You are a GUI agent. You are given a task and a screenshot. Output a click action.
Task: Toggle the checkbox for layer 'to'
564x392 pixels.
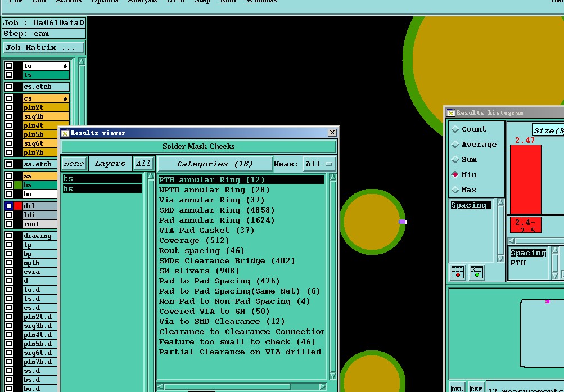pos(9,66)
